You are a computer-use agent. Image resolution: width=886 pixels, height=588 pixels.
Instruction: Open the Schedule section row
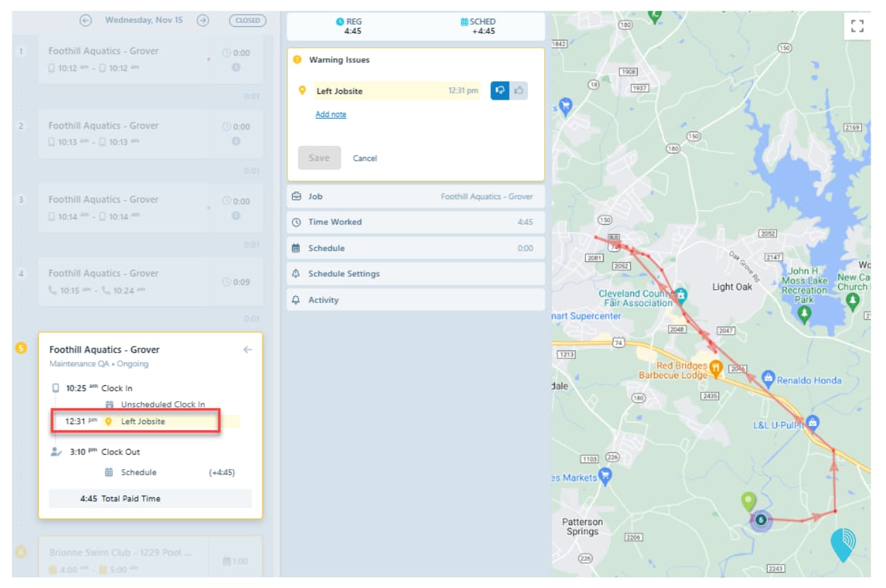(415, 248)
